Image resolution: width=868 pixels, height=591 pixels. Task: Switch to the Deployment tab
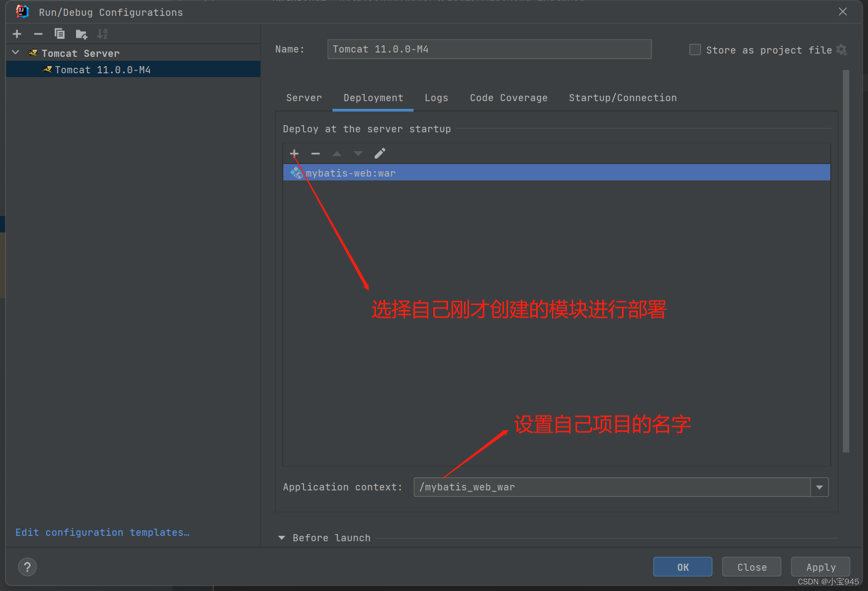pos(373,98)
